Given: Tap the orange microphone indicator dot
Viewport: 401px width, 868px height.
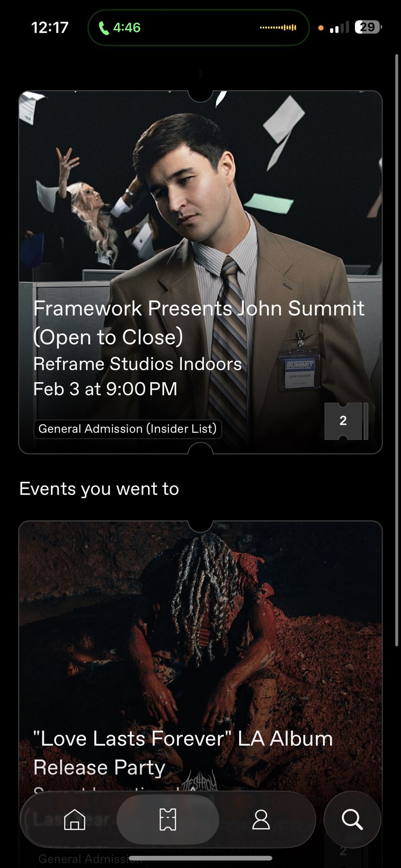Looking at the screenshot, I should pos(321,28).
